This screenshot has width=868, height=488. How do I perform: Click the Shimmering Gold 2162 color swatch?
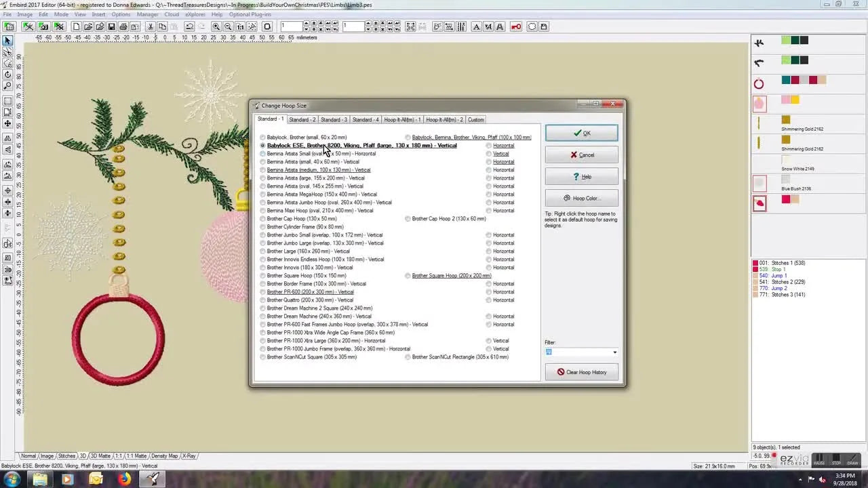coord(786,121)
